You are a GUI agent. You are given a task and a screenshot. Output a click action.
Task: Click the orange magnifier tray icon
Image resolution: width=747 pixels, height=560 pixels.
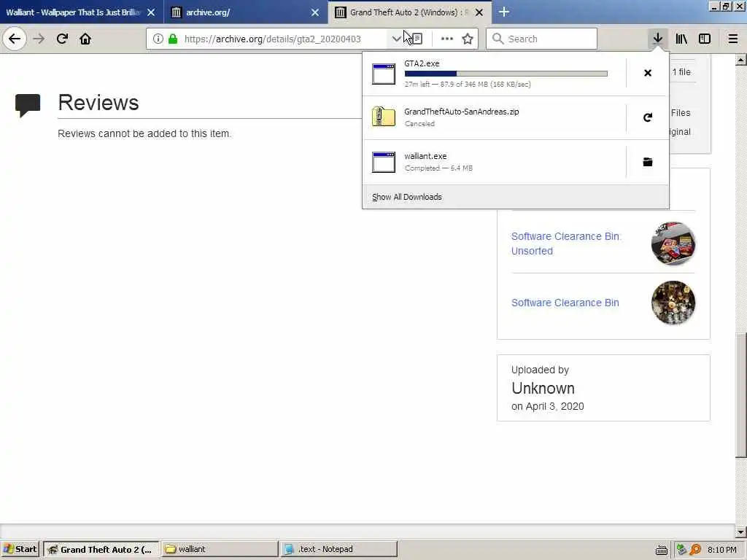pyautogui.click(x=695, y=550)
